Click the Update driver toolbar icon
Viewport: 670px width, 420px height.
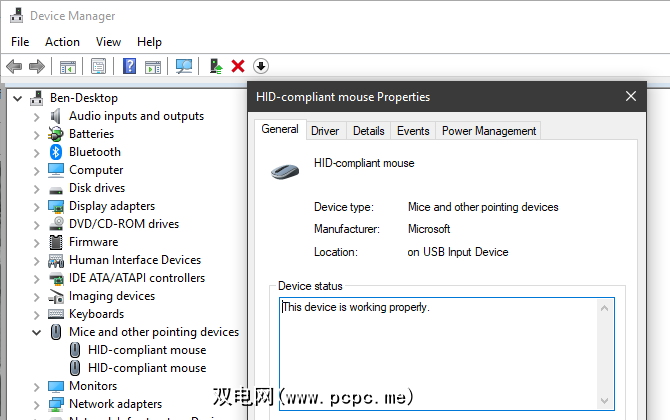215,66
